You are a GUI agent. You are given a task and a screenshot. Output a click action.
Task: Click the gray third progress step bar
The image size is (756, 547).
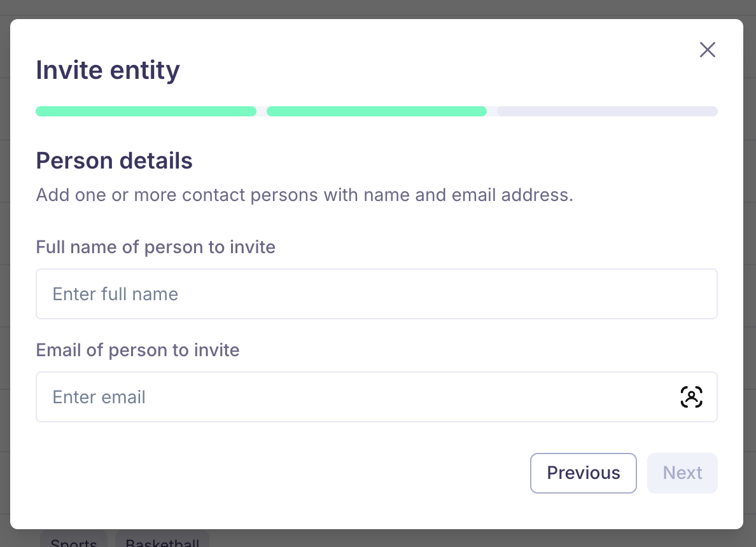(607, 111)
